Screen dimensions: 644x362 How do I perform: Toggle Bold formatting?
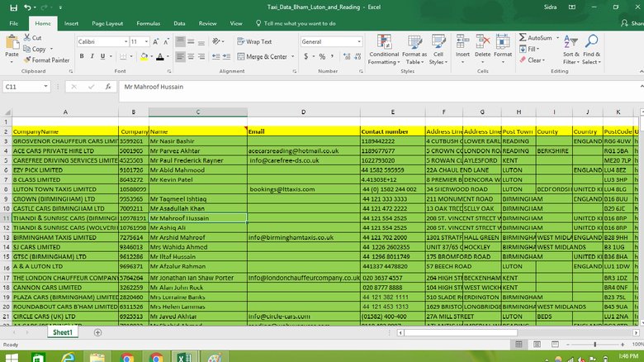82,56
